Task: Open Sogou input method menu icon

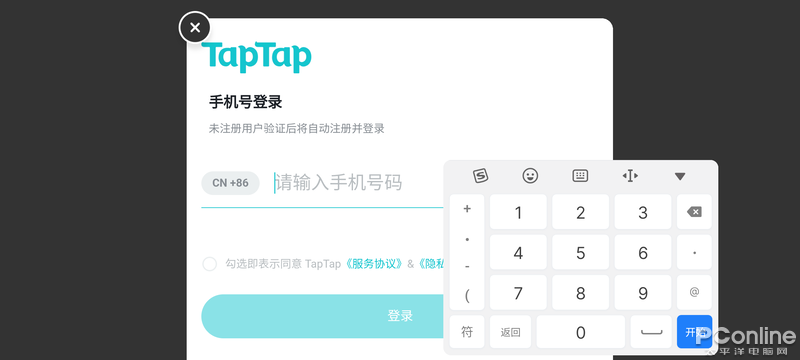Action: 480,176
